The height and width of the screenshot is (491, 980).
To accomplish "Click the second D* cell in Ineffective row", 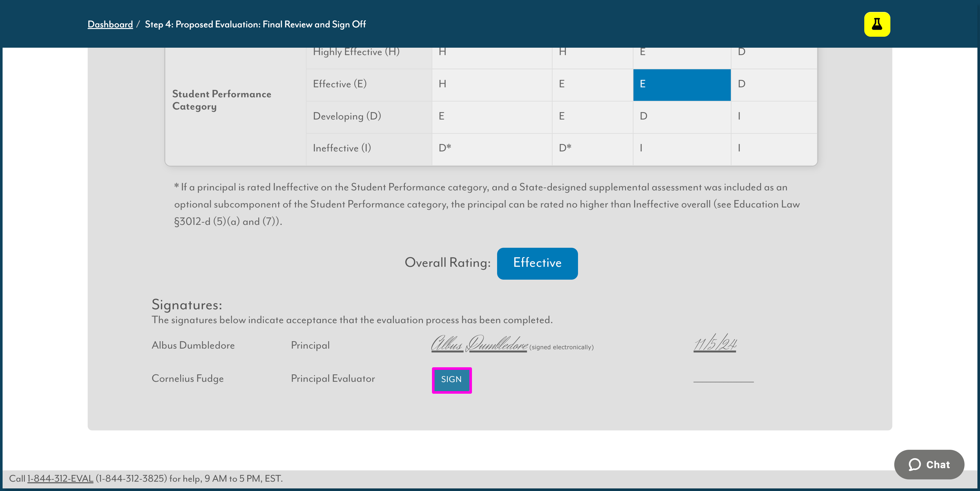I will point(592,149).
